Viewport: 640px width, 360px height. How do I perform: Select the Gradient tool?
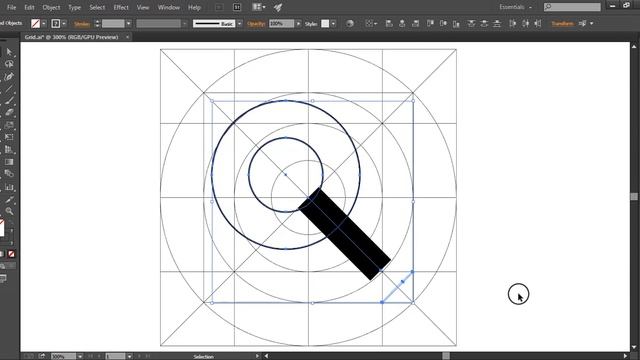(9, 162)
